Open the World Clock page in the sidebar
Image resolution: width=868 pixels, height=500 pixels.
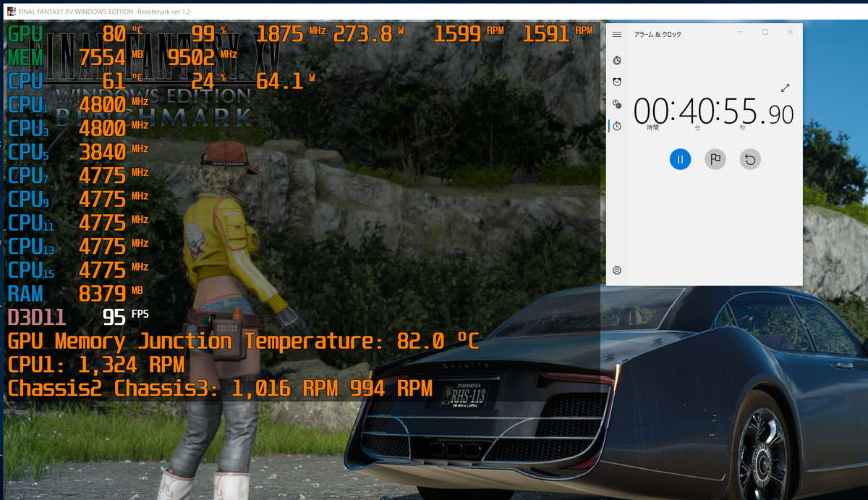[x=617, y=104]
